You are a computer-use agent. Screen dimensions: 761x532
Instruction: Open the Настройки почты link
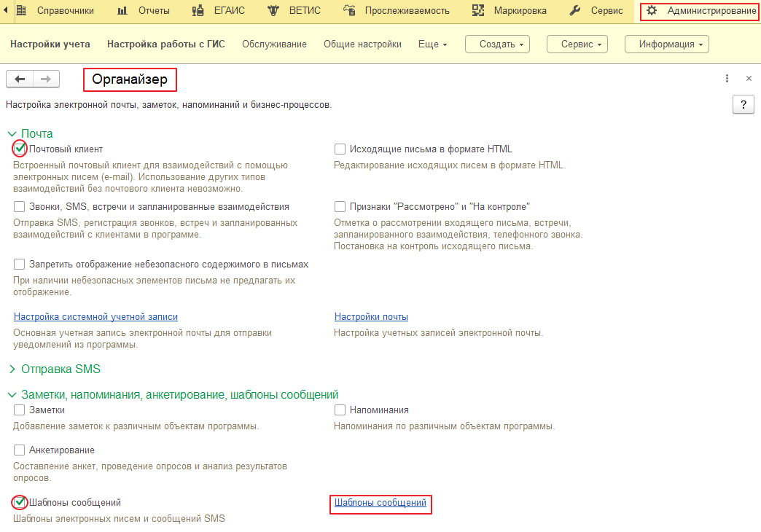(x=371, y=317)
